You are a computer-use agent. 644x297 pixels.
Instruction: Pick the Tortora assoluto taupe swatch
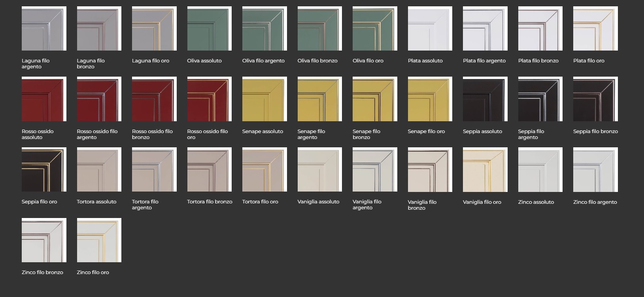tap(99, 169)
